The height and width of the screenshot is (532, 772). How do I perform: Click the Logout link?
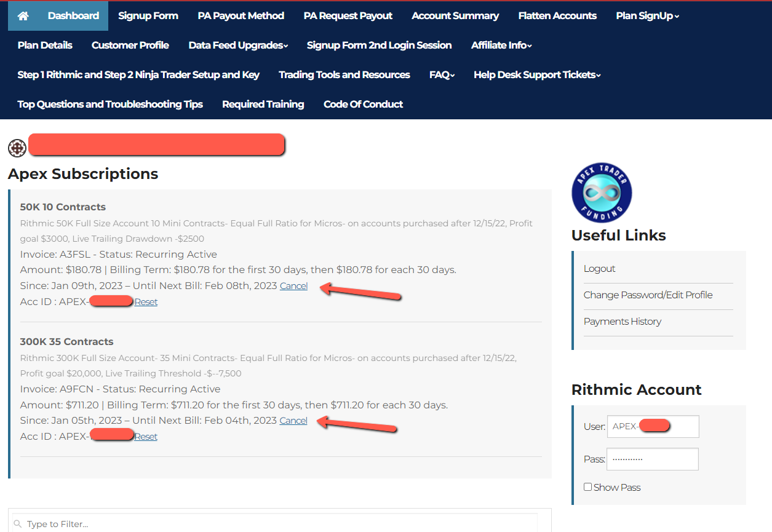pyautogui.click(x=600, y=269)
